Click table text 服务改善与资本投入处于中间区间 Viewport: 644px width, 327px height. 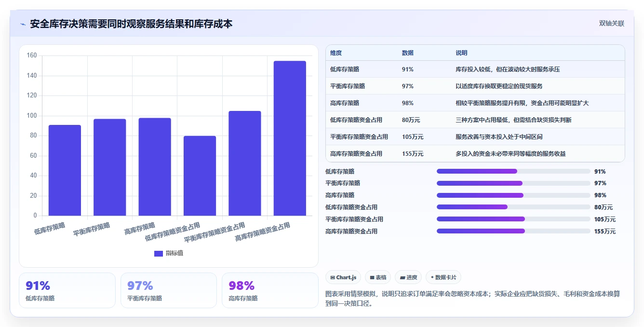(x=499, y=137)
